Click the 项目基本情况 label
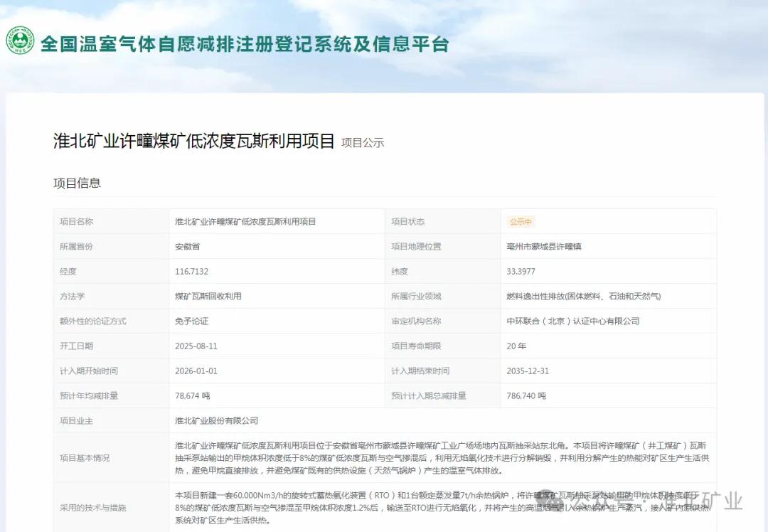Viewport: 768px width, 532px height. coord(85,458)
